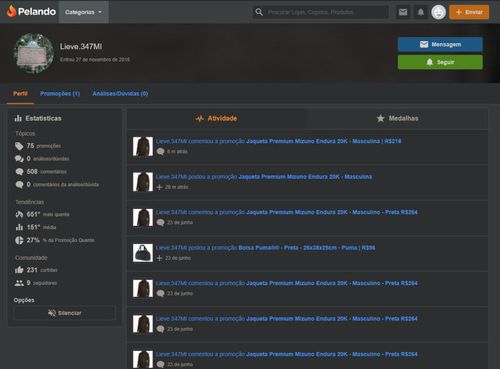Click the username Lieve.347MI heading
The width and height of the screenshot is (500, 369).
[81, 46]
